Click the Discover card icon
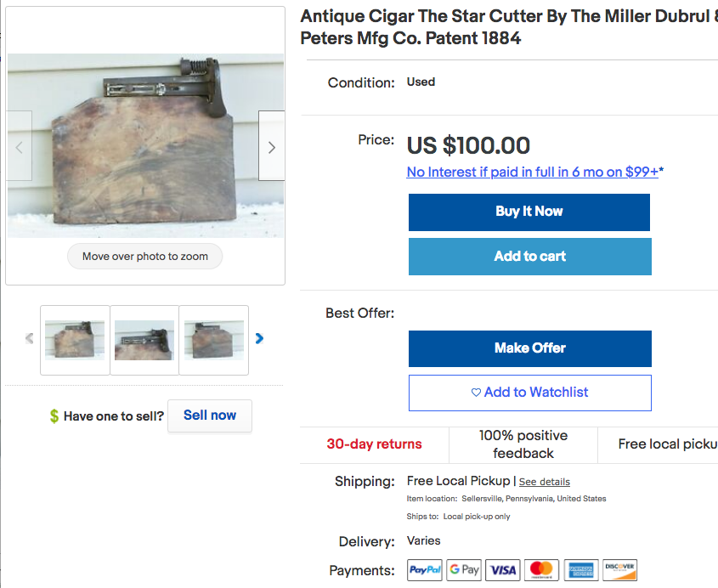 [620, 570]
